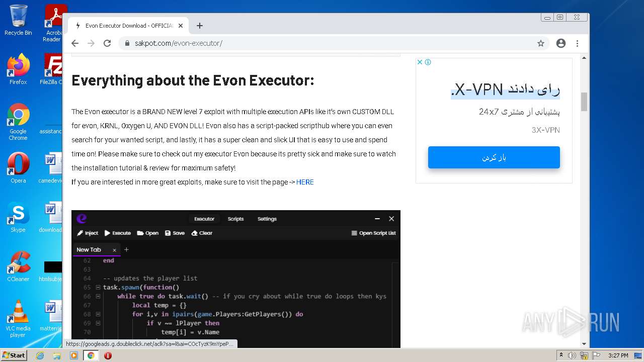The image size is (644, 362).
Task: Open Chrome's three-dot menu
Action: pos(577,43)
